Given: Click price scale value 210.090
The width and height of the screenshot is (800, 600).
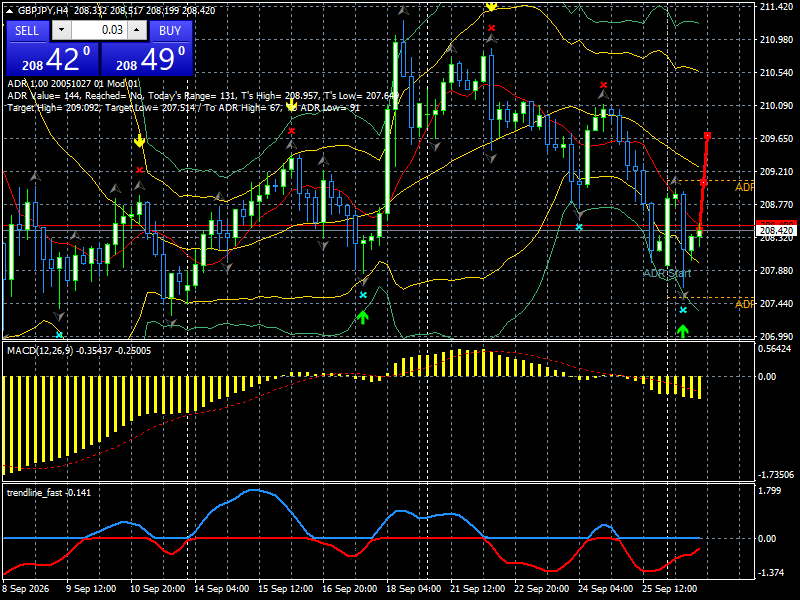Looking at the screenshot, I should click(776, 106).
